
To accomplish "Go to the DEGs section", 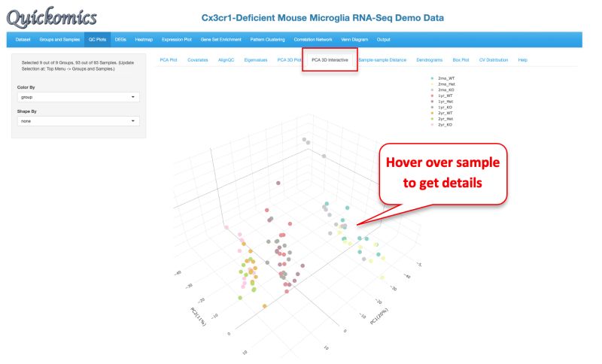I will [x=120, y=40].
